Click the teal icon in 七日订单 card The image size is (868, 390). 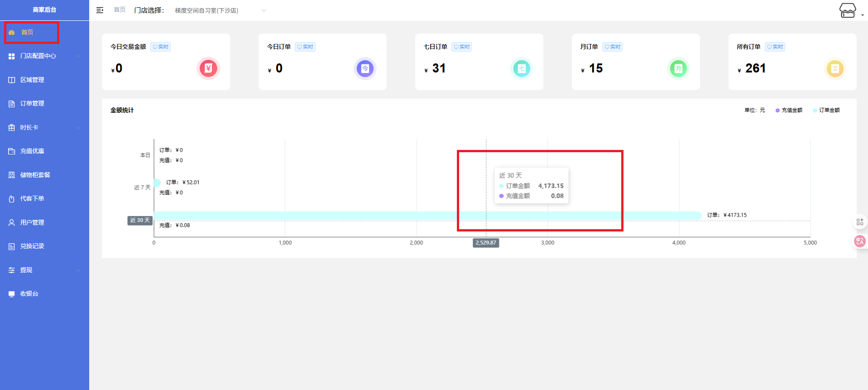point(522,68)
